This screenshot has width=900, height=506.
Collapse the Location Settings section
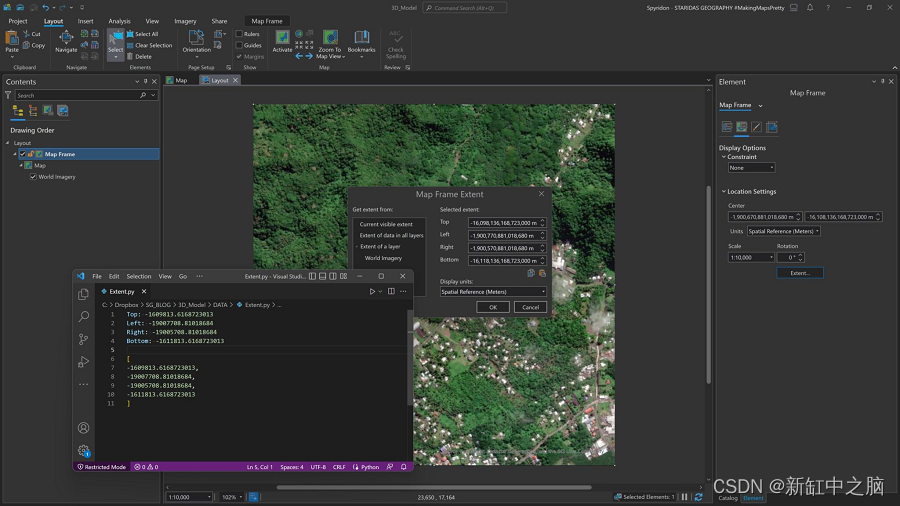[724, 191]
